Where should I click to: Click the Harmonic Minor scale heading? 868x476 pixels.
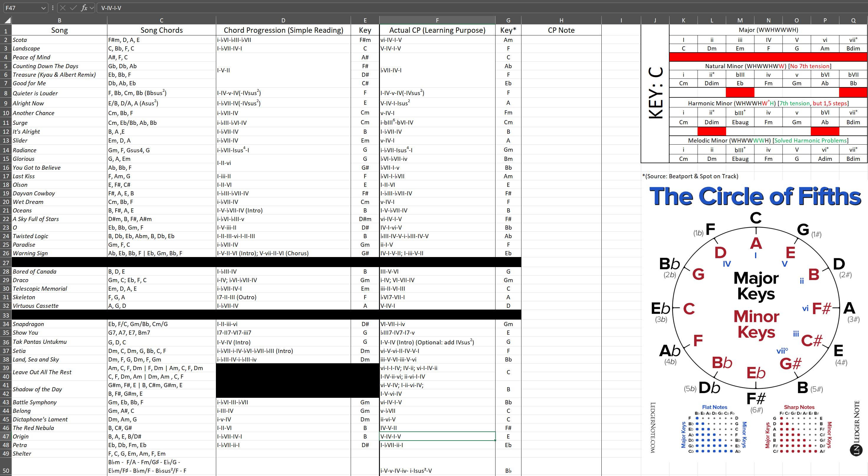768,103
